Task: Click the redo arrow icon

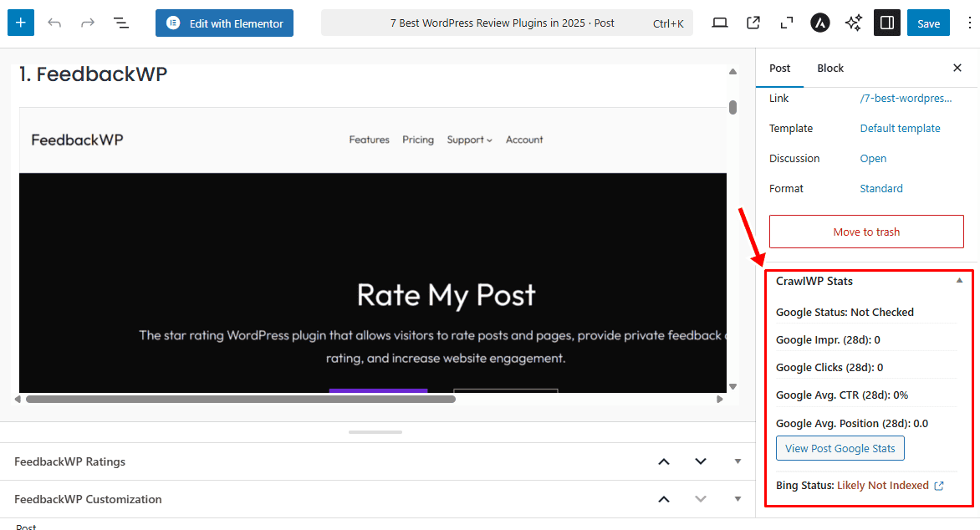Action: pos(88,23)
